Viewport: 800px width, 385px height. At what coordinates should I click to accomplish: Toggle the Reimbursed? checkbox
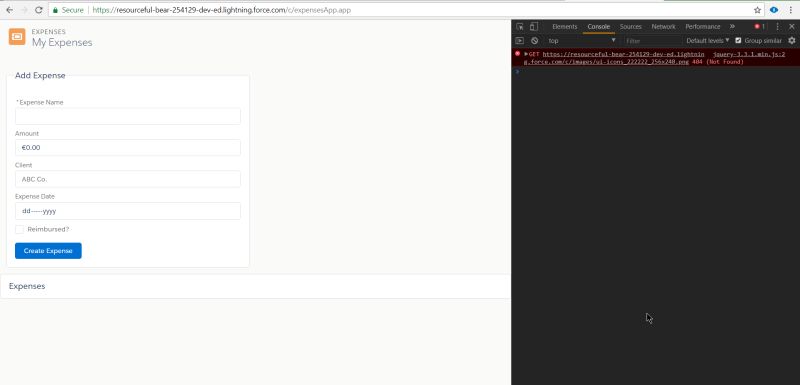19,229
